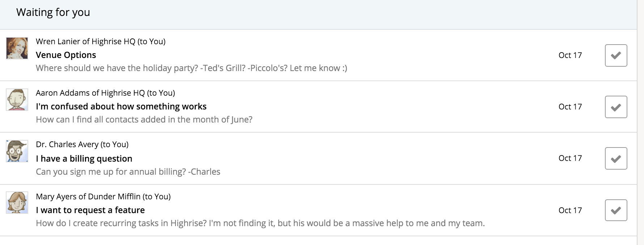Screen dimensions: 644x245
Task: Open "I have a billing question" message
Action: tap(84, 159)
